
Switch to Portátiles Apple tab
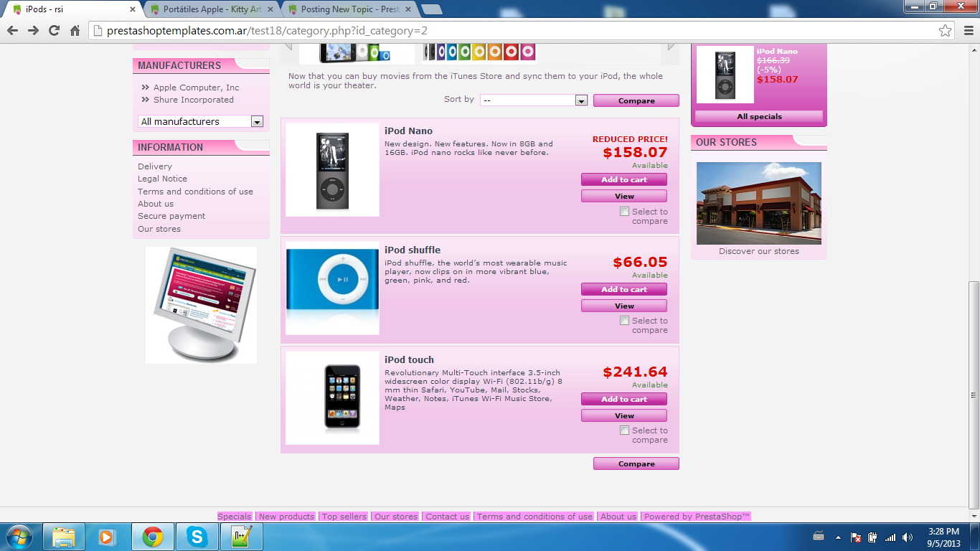tap(211, 9)
